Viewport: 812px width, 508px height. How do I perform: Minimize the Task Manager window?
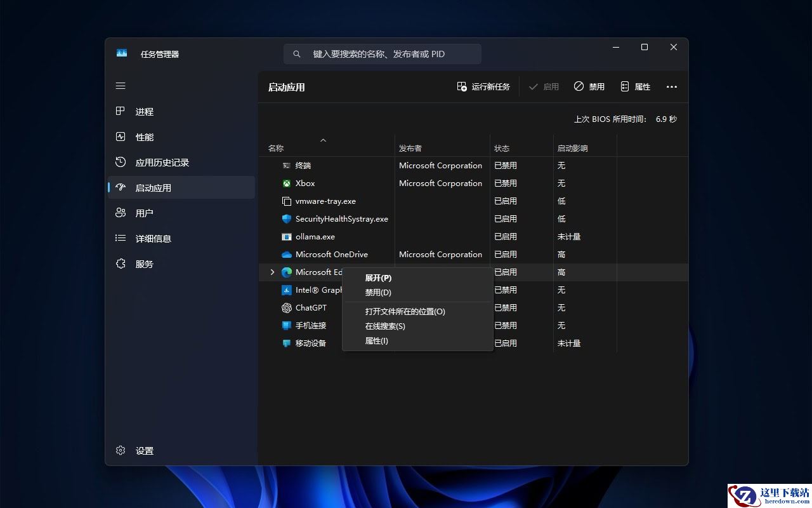pos(616,47)
